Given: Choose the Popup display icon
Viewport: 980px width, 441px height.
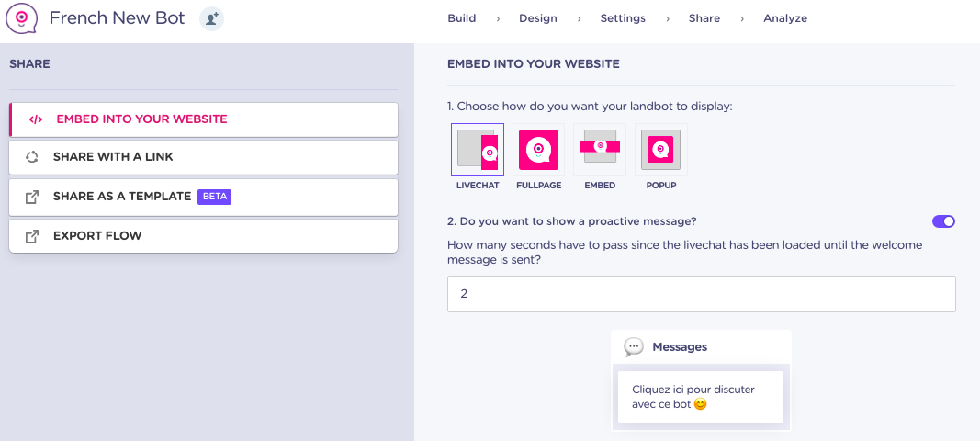Looking at the screenshot, I should [x=660, y=150].
